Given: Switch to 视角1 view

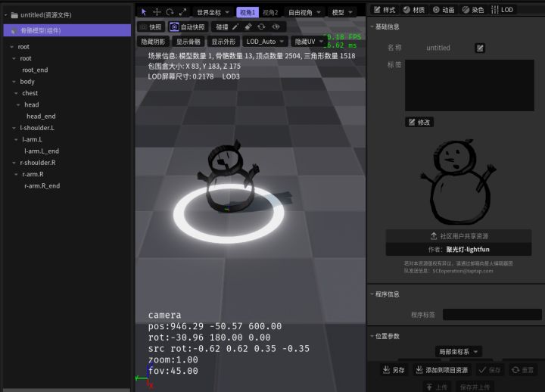Looking at the screenshot, I should (248, 13).
